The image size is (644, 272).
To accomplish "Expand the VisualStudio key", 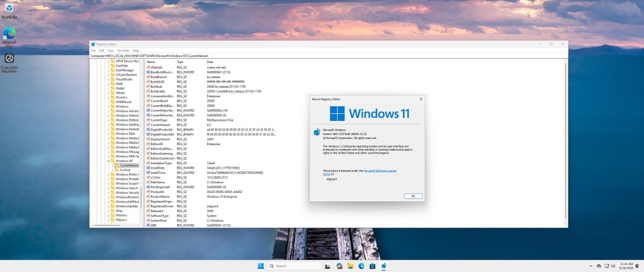I will [x=109, y=80].
